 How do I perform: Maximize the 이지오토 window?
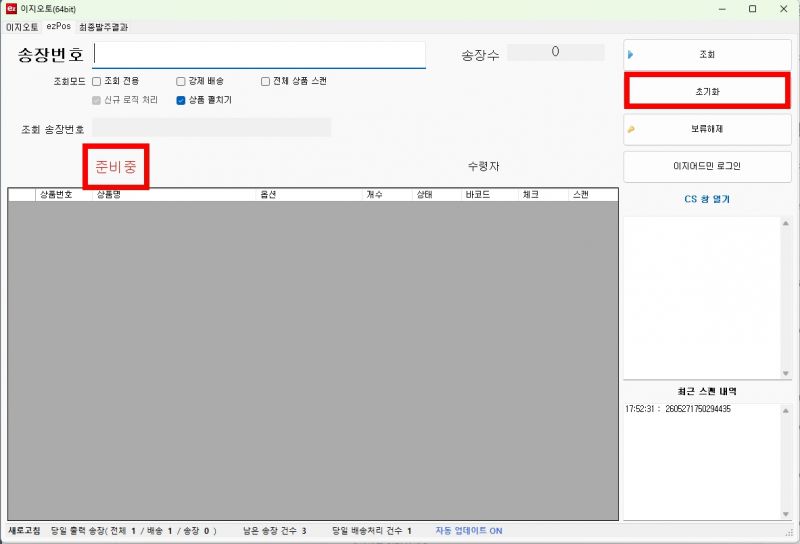[x=753, y=9]
